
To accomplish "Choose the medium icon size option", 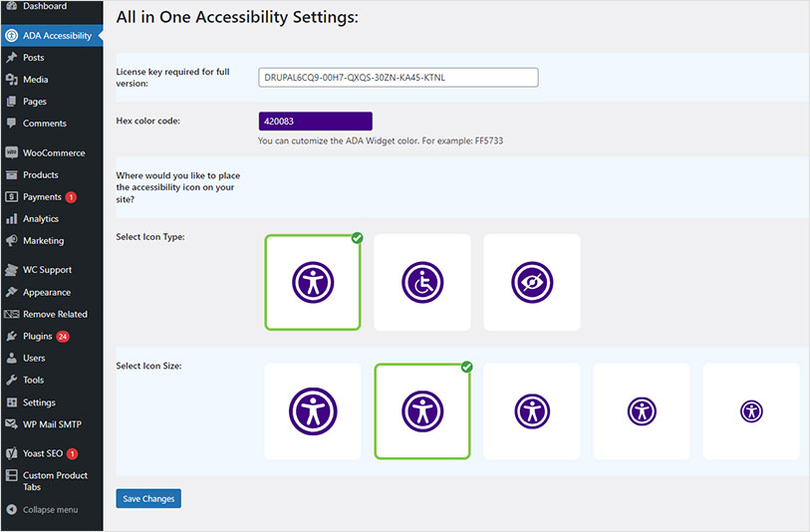I will 532,411.
